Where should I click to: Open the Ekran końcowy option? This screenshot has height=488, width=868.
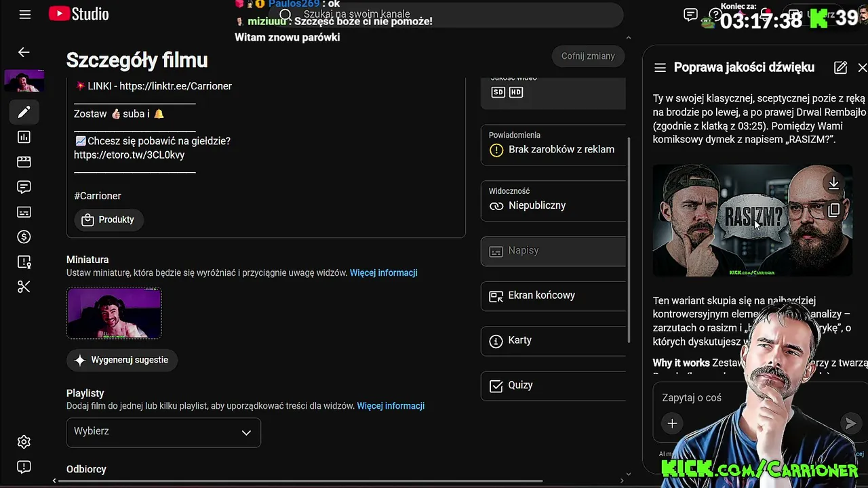point(553,296)
